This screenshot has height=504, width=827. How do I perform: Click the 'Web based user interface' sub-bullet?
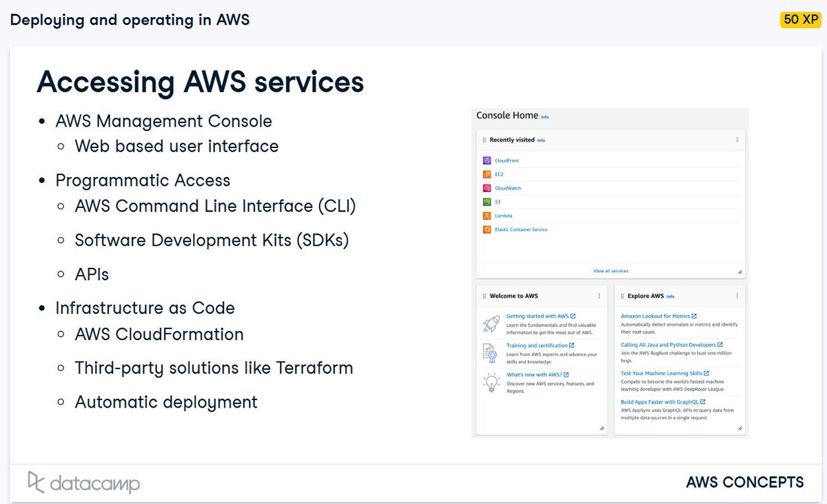click(x=176, y=147)
